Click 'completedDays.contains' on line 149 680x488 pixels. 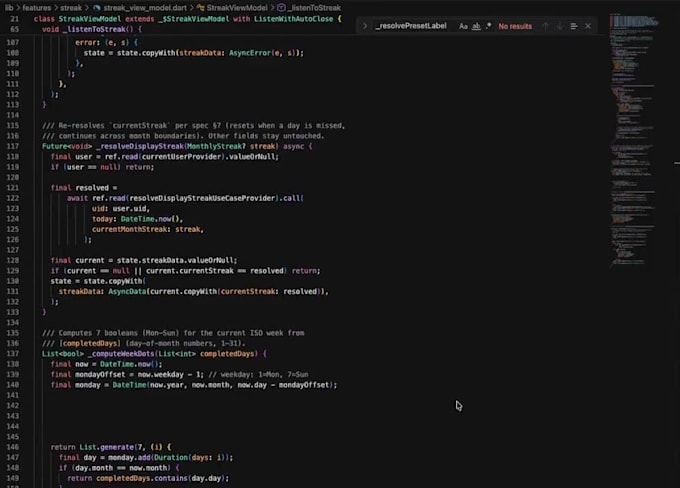click(x=142, y=478)
